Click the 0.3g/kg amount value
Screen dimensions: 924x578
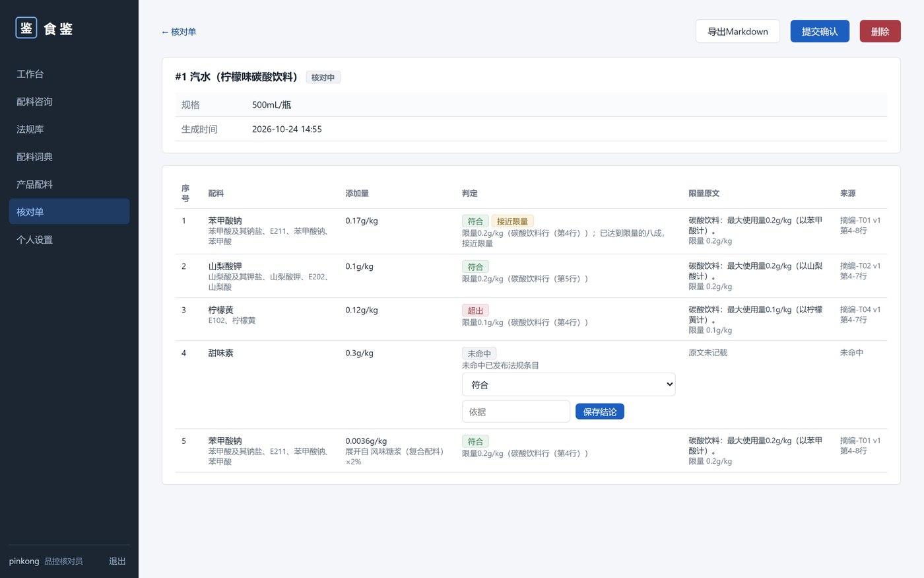coord(360,353)
